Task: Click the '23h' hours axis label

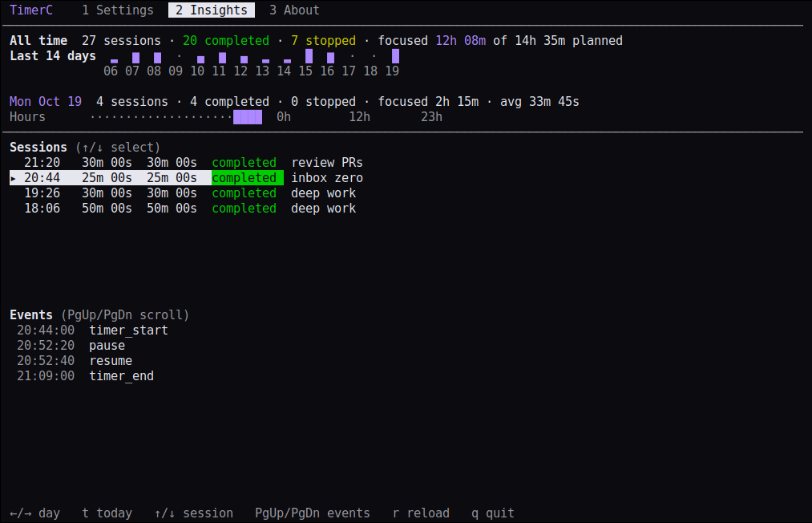Action: tap(431, 117)
